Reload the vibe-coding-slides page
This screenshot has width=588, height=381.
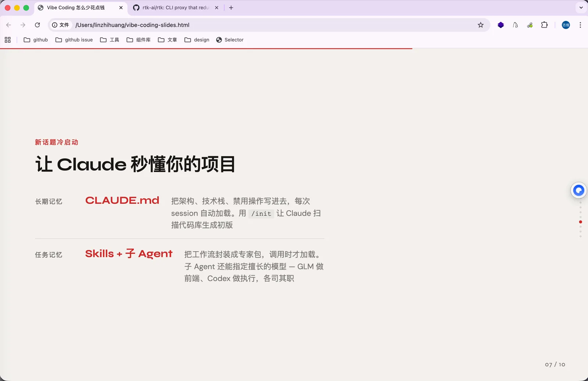coord(37,25)
